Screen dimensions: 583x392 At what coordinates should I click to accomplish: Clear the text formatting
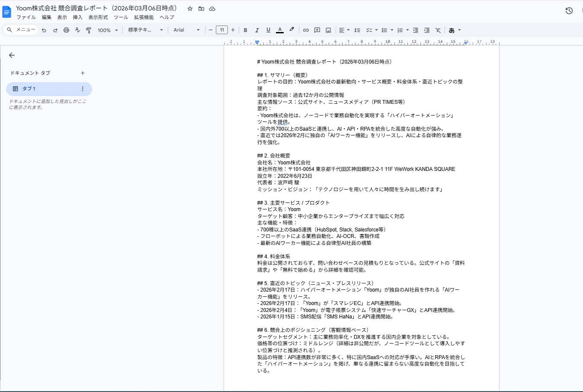[438, 30]
